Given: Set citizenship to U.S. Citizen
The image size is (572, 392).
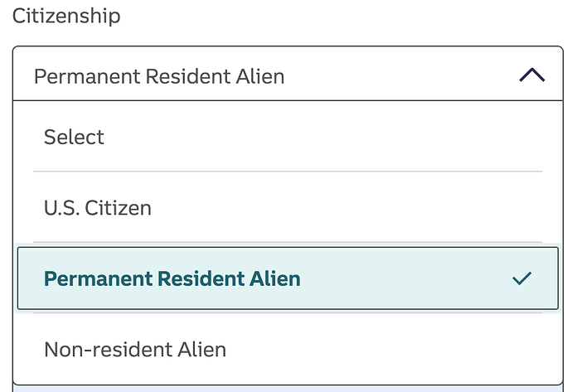Looking at the screenshot, I should point(98,207).
